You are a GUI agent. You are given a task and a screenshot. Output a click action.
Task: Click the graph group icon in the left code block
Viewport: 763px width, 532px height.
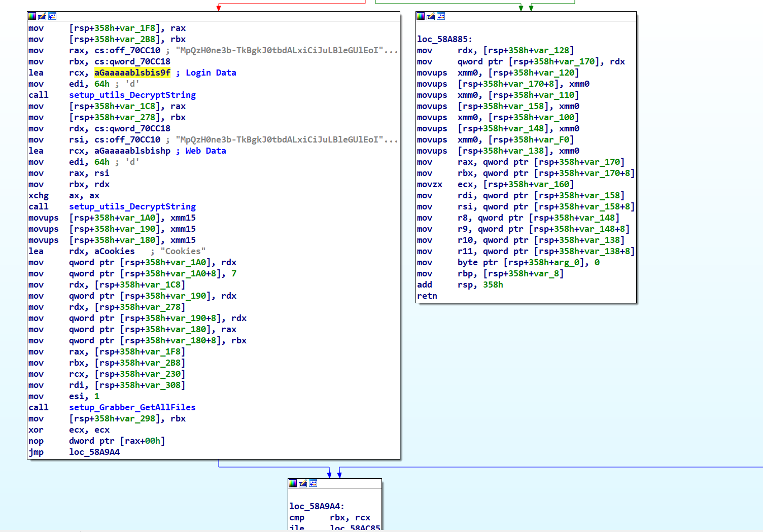point(52,16)
